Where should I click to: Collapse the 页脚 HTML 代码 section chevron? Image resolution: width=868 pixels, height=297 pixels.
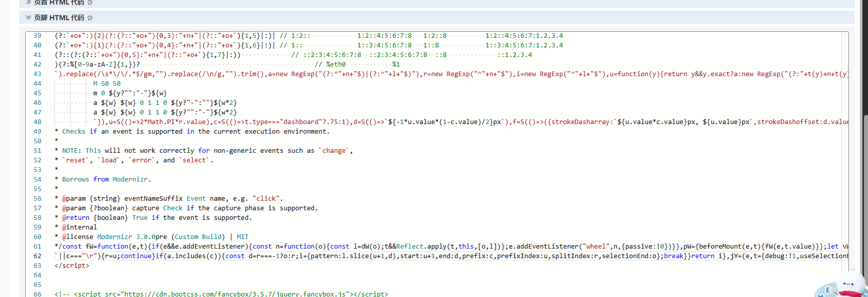click(x=29, y=17)
